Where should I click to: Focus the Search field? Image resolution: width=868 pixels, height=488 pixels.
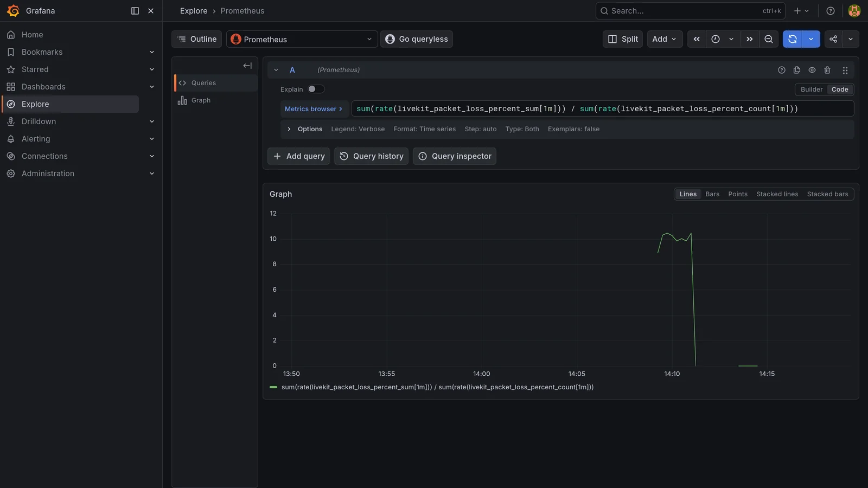coord(690,11)
